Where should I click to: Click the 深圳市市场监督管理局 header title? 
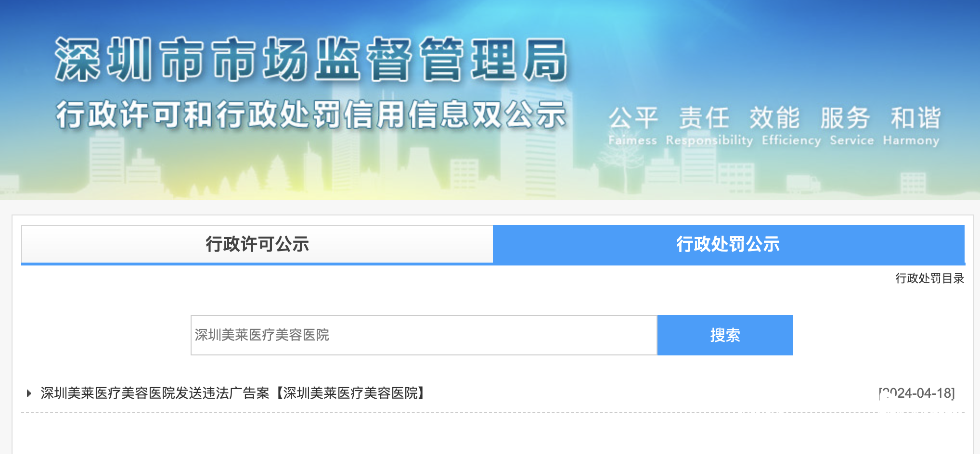[311, 60]
